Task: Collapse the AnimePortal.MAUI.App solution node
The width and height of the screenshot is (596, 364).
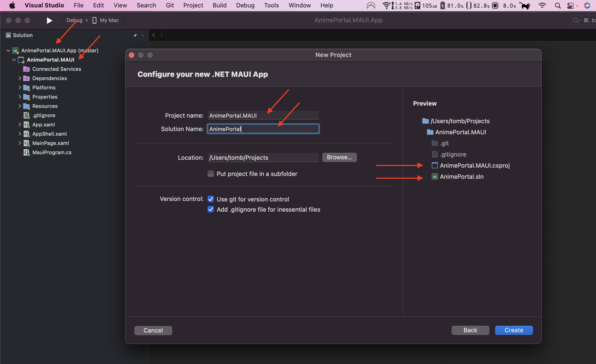Action: pos(8,50)
